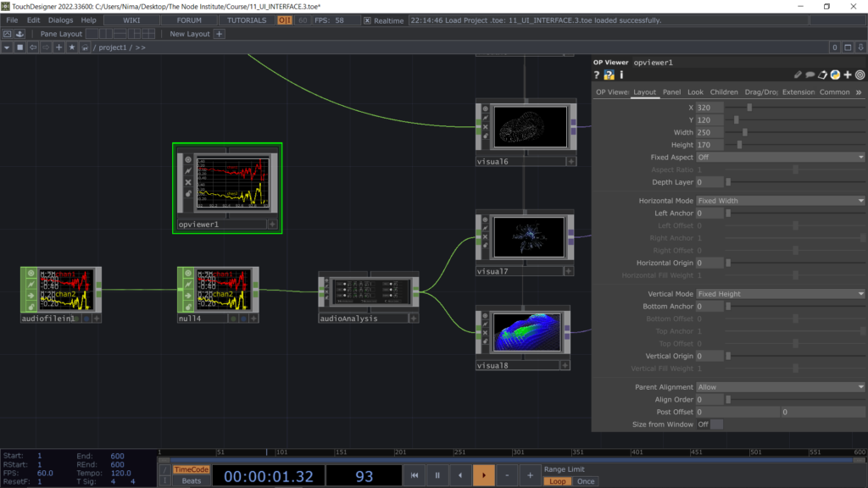The width and height of the screenshot is (868, 488).
Task: Expand opviewer1 node with plus button
Action: tap(272, 225)
